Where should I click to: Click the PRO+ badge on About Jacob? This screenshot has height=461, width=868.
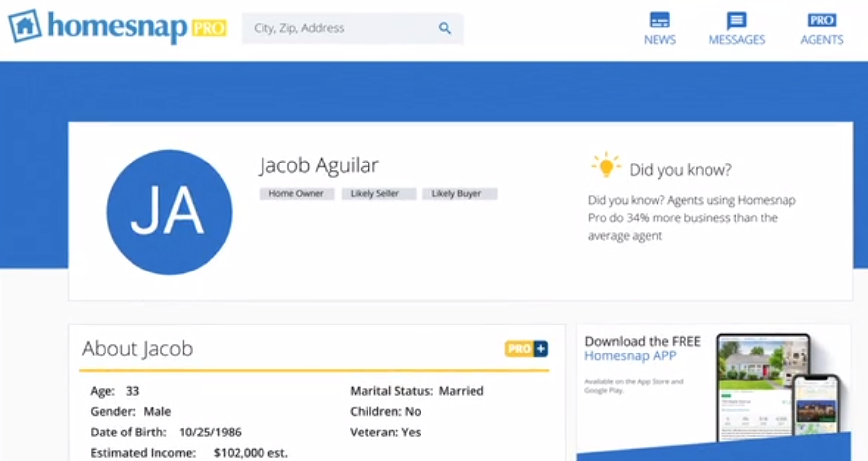[x=526, y=349]
